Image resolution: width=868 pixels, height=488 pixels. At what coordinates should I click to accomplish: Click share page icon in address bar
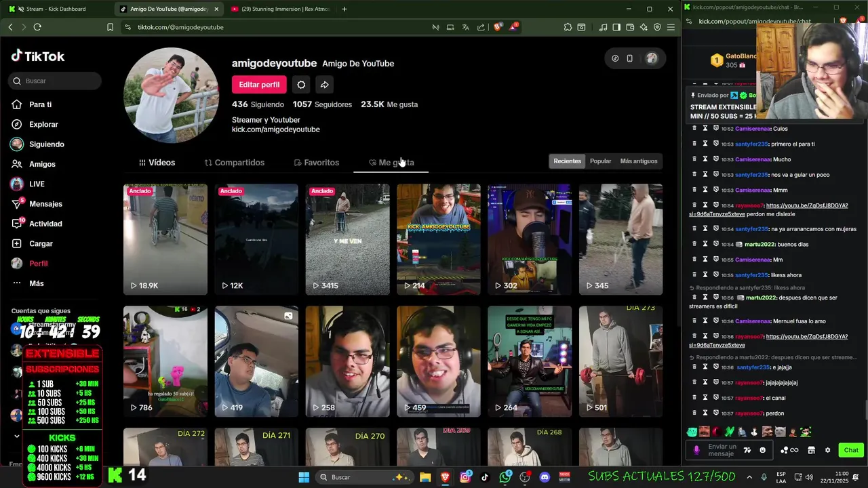click(x=481, y=27)
